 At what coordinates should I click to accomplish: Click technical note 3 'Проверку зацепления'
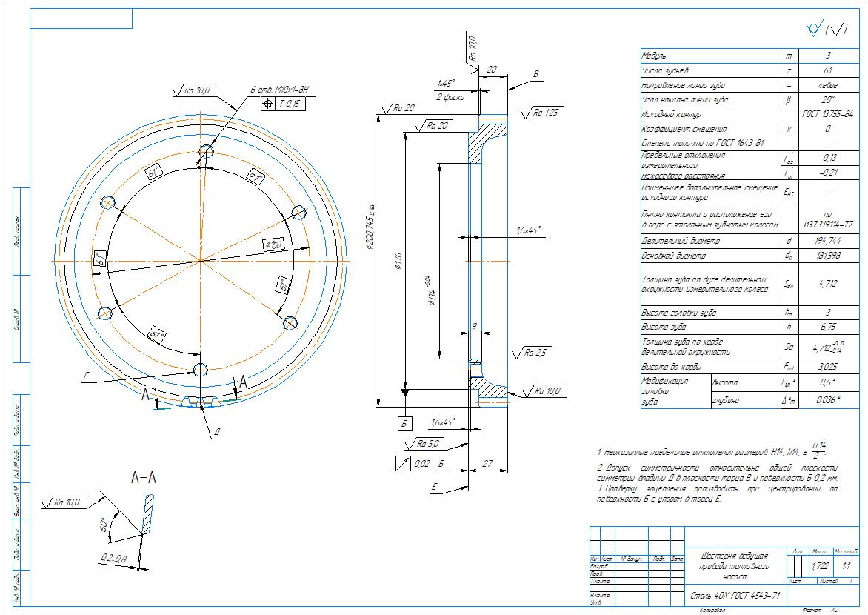click(718, 493)
